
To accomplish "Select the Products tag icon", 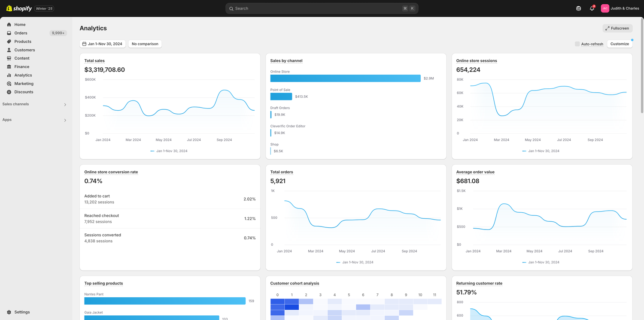I will pyautogui.click(x=9, y=42).
